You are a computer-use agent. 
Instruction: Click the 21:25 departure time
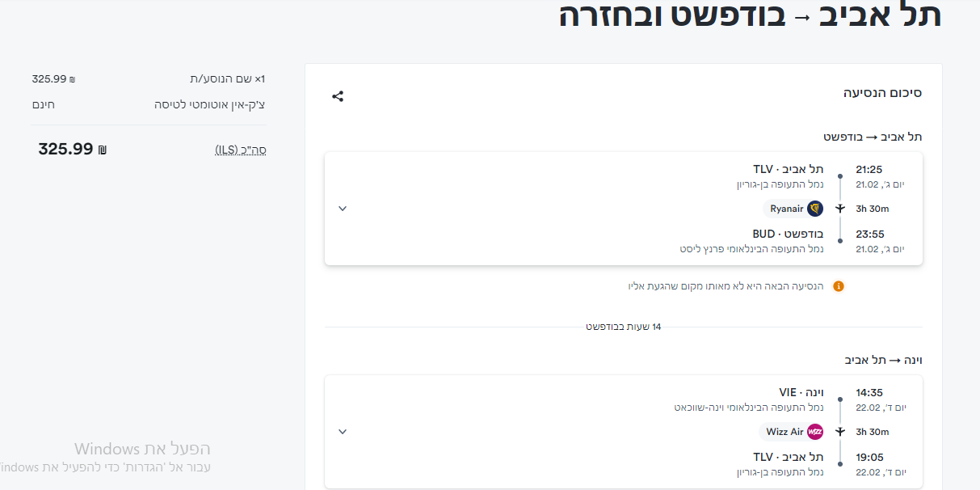(869, 170)
